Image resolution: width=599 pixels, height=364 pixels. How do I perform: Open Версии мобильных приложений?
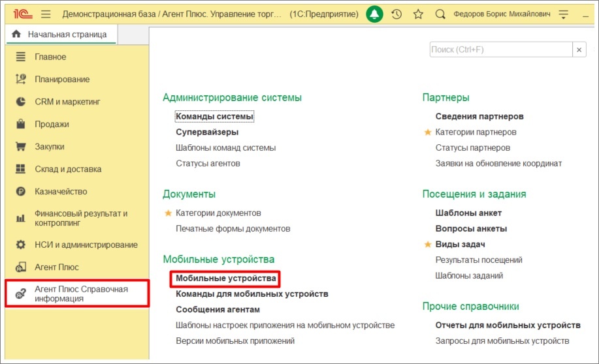point(235,341)
